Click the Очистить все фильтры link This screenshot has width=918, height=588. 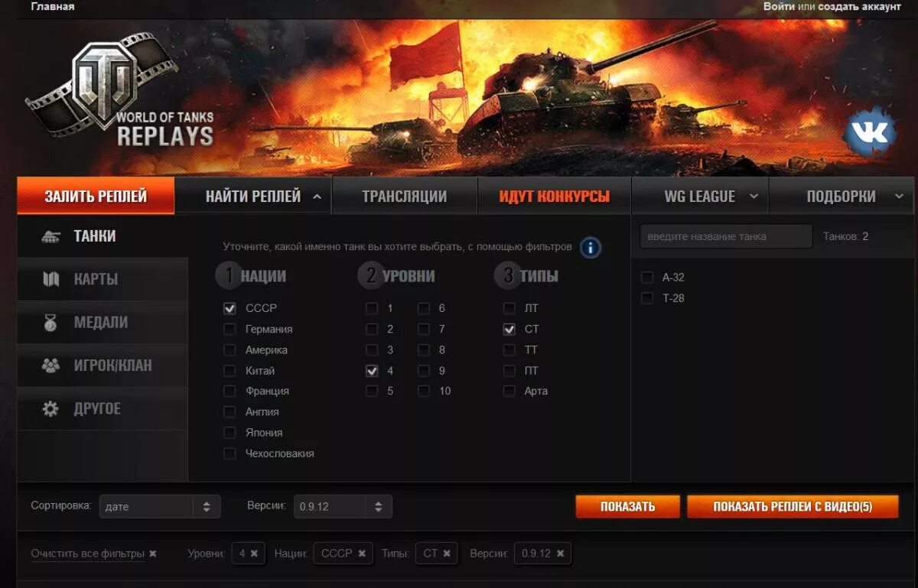(x=87, y=554)
